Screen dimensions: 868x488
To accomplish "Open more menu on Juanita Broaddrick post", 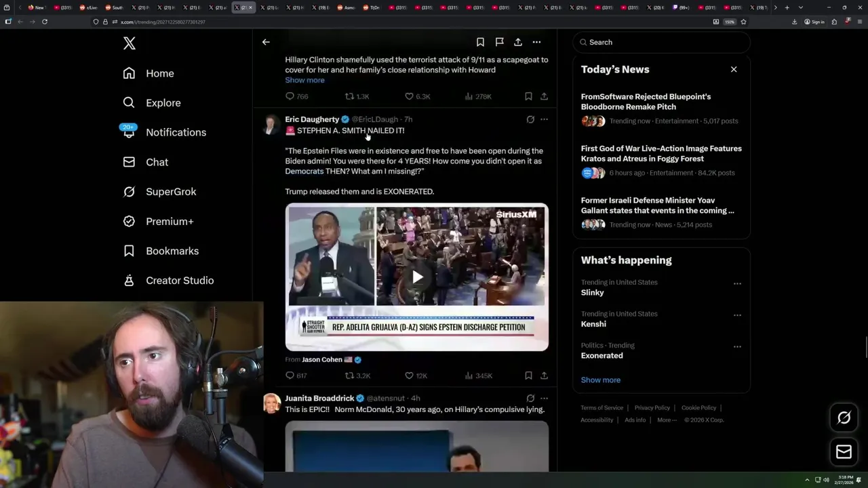I will pos(544,399).
